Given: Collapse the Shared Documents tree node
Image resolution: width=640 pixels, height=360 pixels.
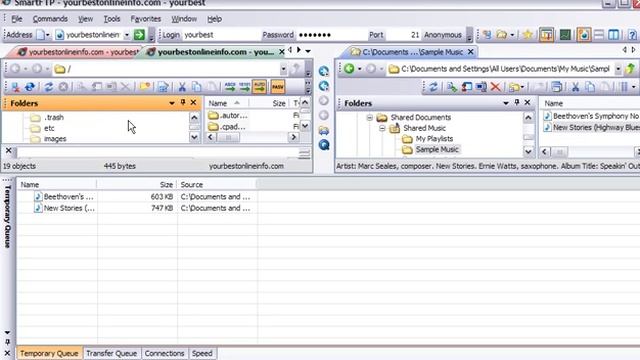Looking at the screenshot, I should pos(370,118).
